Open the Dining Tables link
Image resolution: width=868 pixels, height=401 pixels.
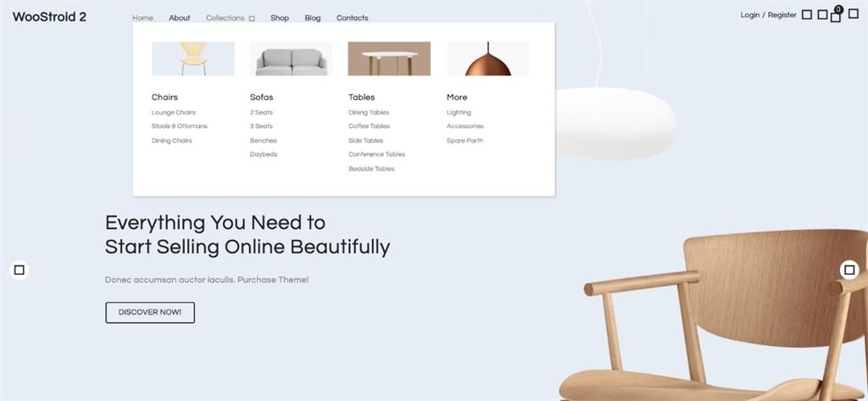coord(369,113)
